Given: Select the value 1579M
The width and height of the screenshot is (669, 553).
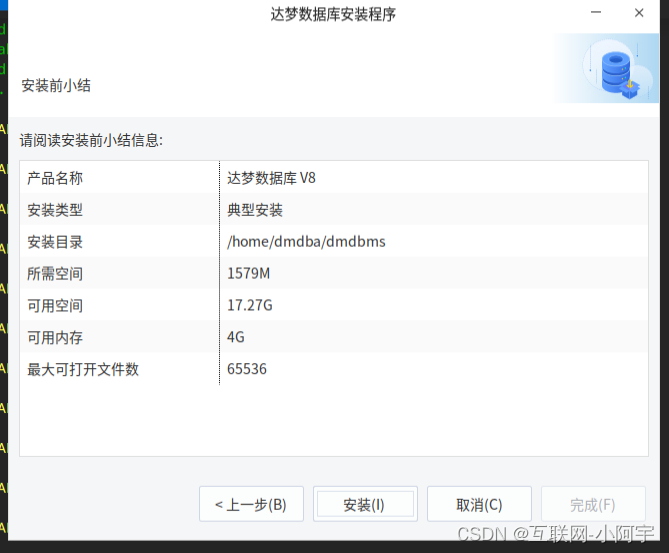Looking at the screenshot, I should click(248, 274).
